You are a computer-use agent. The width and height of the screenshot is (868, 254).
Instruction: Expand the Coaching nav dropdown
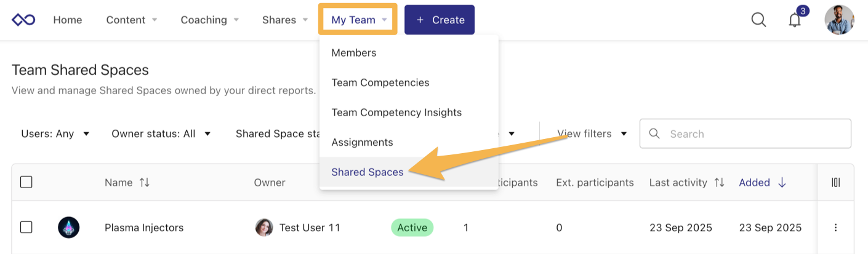pyautogui.click(x=210, y=20)
